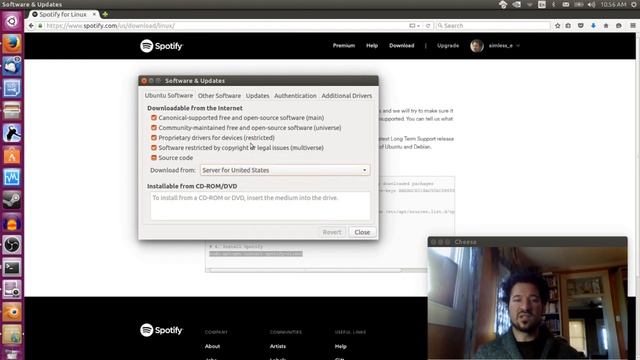Open Ubuntu Software Center dock icon
Image resolution: width=640 pixels, height=360 pixels.
[11, 156]
